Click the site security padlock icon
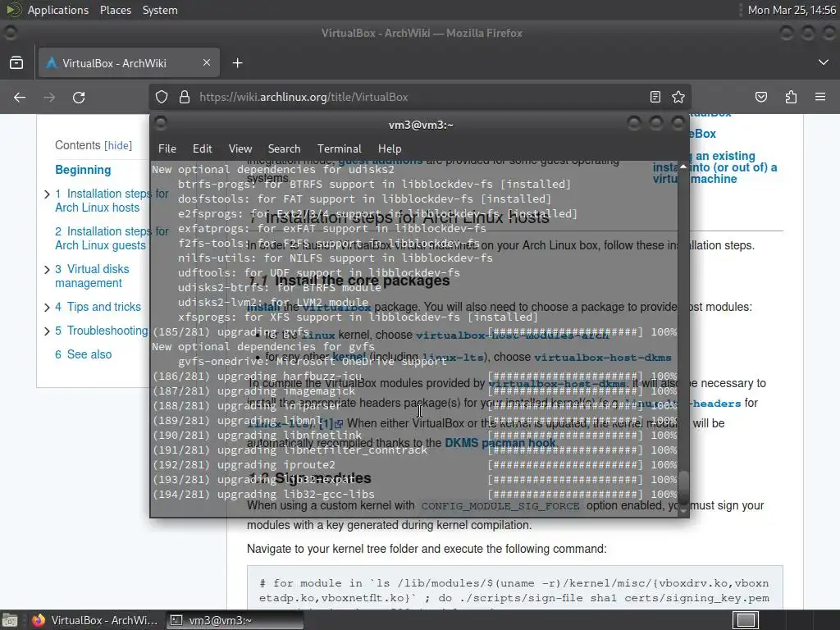 coord(185,97)
